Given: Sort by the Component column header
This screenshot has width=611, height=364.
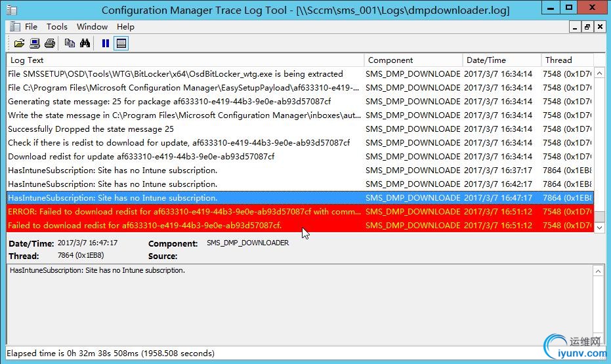Looking at the screenshot, I should click(413, 60).
